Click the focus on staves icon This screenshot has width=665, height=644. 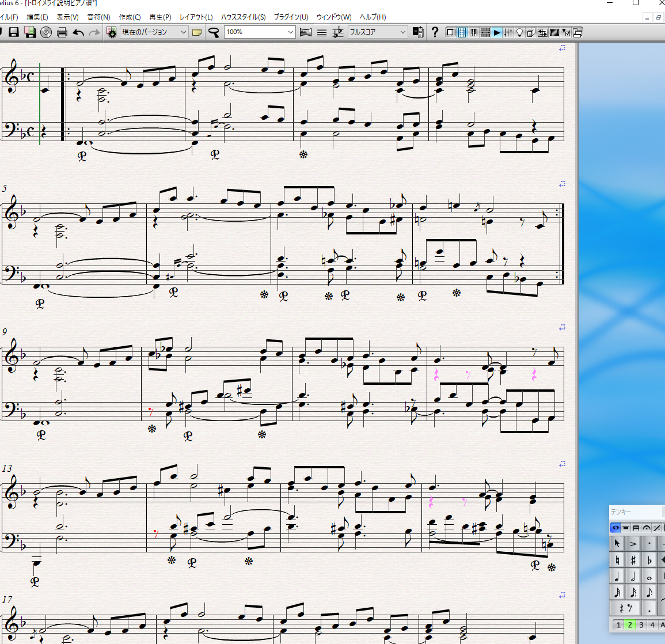coord(322,32)
